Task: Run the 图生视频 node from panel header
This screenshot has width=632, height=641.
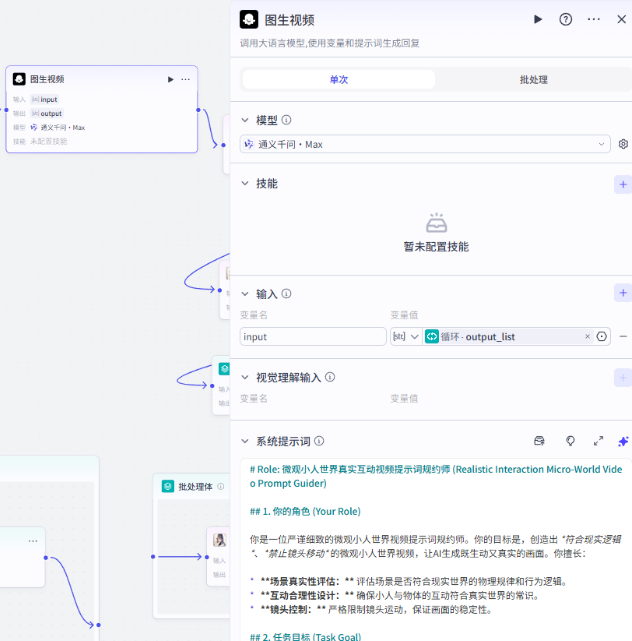Action: 538,19
